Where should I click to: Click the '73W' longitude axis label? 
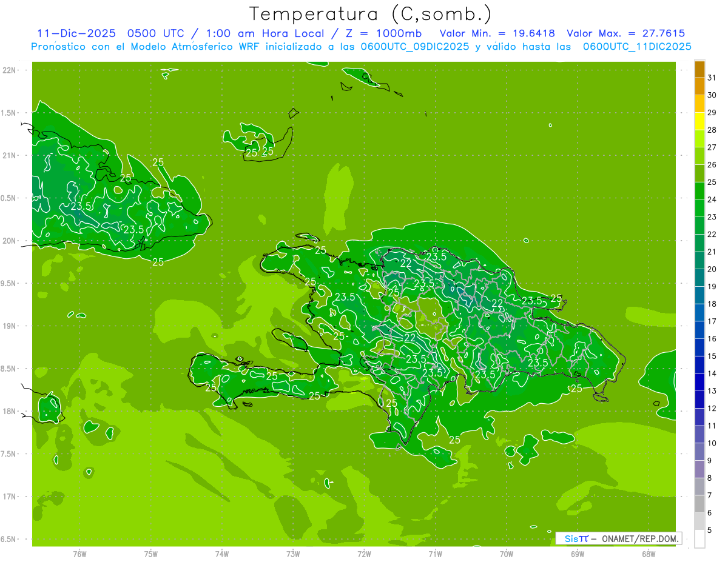293,554
